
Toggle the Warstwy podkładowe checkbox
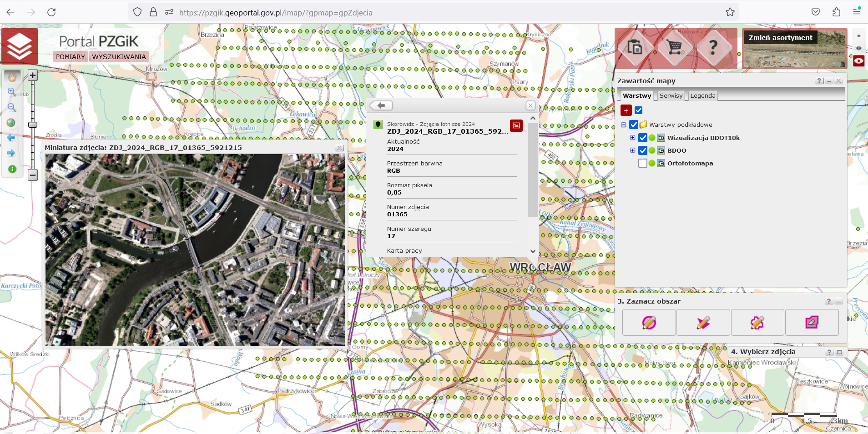click(x=634, y=125)
